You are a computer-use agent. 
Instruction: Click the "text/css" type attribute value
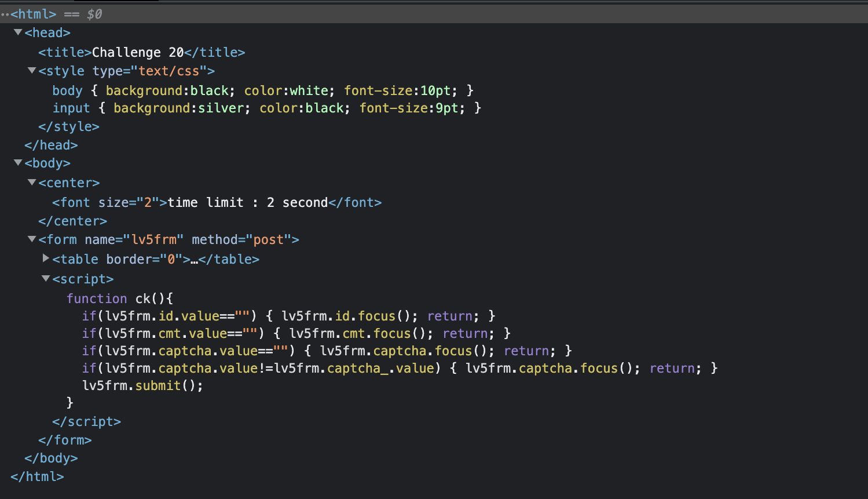(169, 71)
